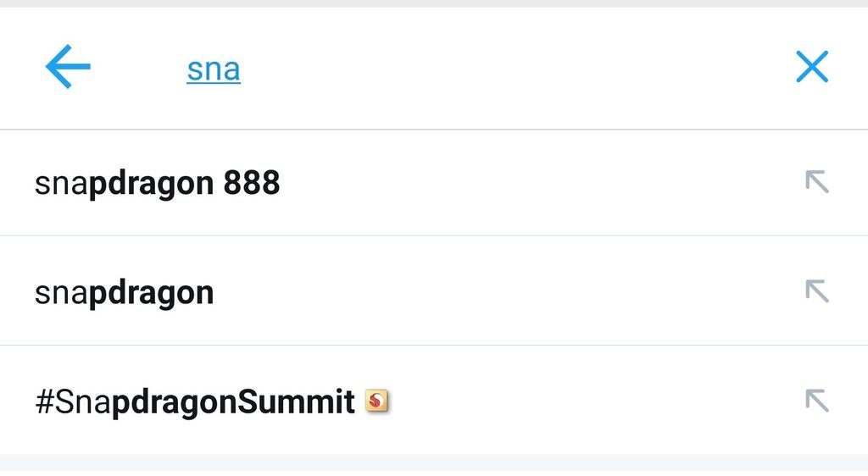Insert #SnapdragonSummit via its diagonal arrow icon

click(817, 401)
